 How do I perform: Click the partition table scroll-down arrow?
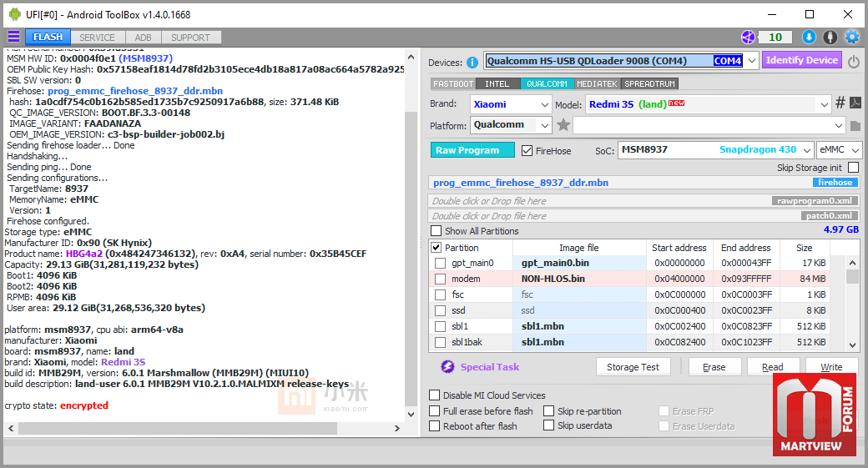(x=852, y=345)
